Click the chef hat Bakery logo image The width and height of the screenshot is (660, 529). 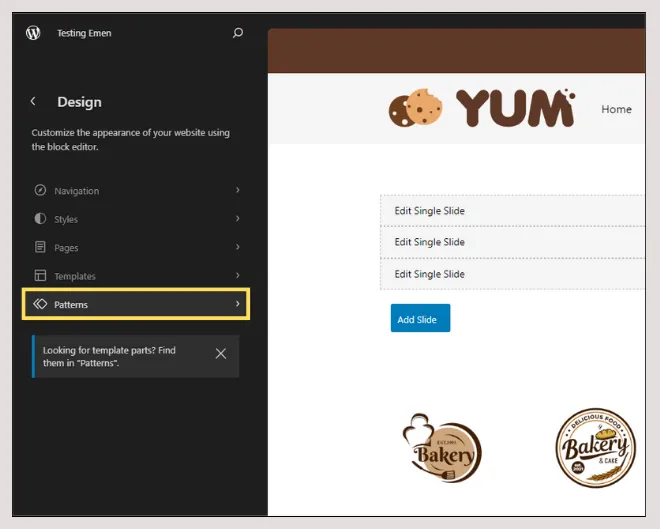[x=442, y=448]
